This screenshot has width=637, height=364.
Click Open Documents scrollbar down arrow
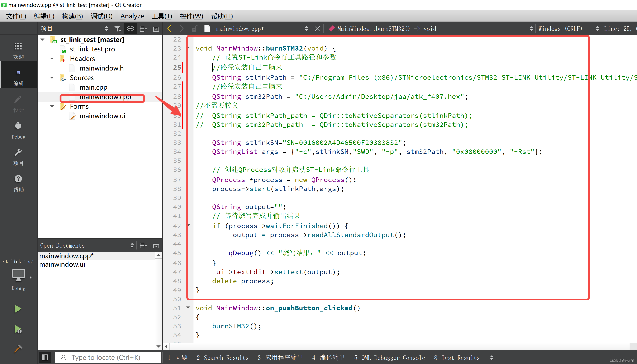point(158,346)
